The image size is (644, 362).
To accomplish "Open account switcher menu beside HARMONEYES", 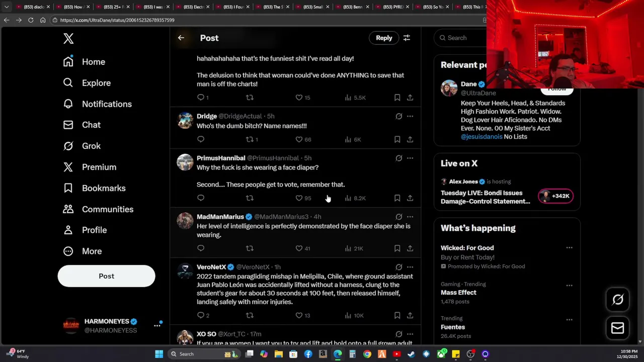I will (157, 325).
